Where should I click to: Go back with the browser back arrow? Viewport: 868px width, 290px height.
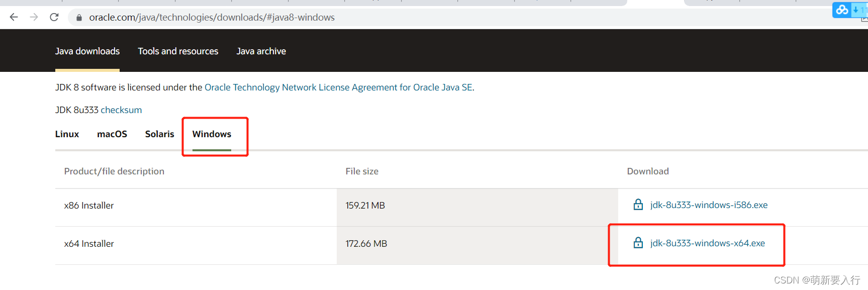point(14,17)
